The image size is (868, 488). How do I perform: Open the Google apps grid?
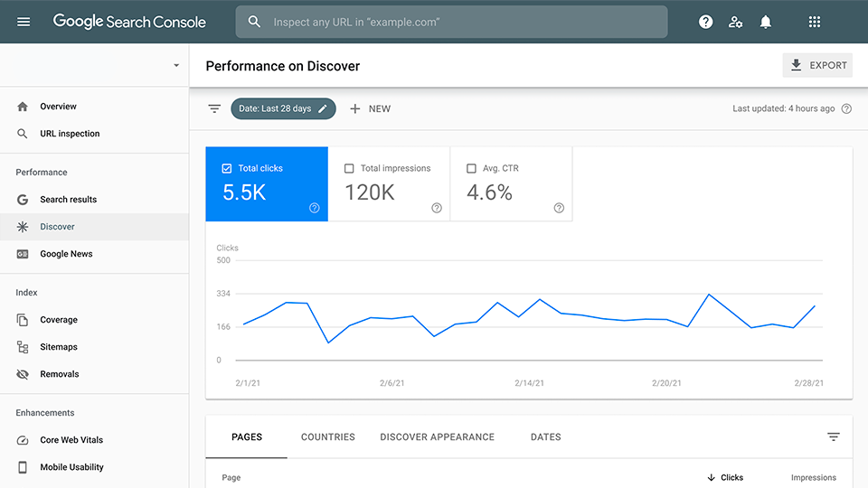tap(814, 22)
